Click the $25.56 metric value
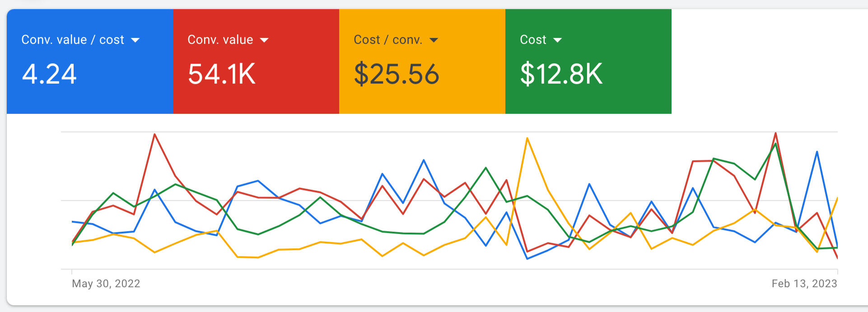 [x=397, y=75]
